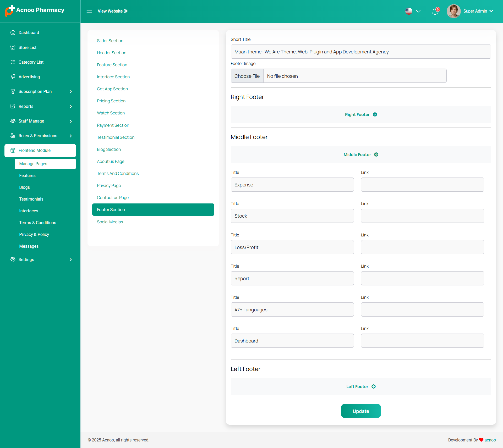The height and width of the screenshot is (448, 503).
Task: Click the Dashboard home icon
Action: pos(13,32)
